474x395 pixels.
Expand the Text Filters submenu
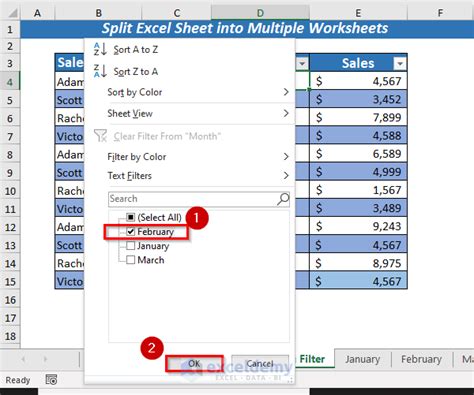(x=198, y=175)
